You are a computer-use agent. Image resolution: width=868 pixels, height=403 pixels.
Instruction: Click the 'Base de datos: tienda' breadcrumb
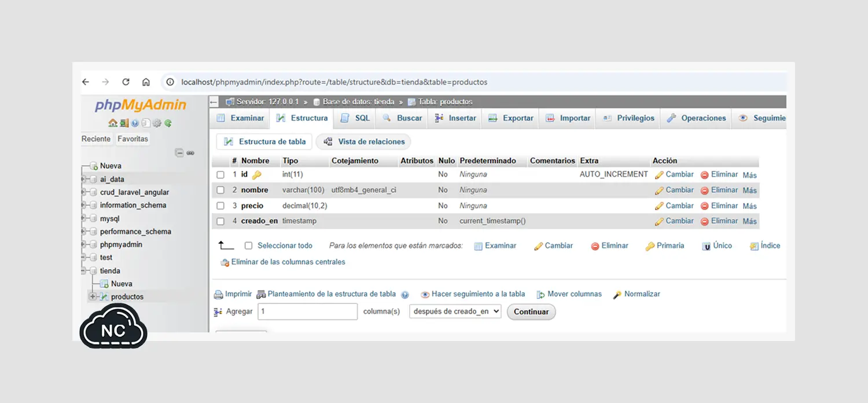coord(358,102)
